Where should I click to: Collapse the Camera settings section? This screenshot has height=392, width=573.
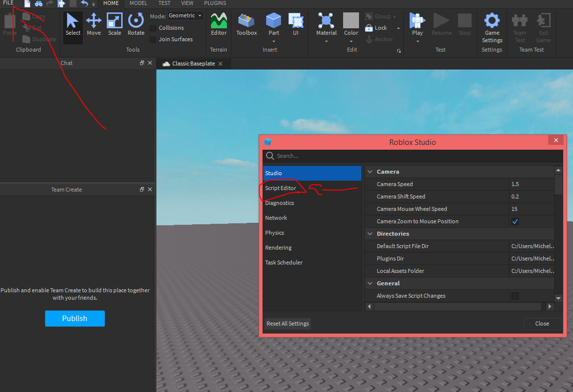369,172
